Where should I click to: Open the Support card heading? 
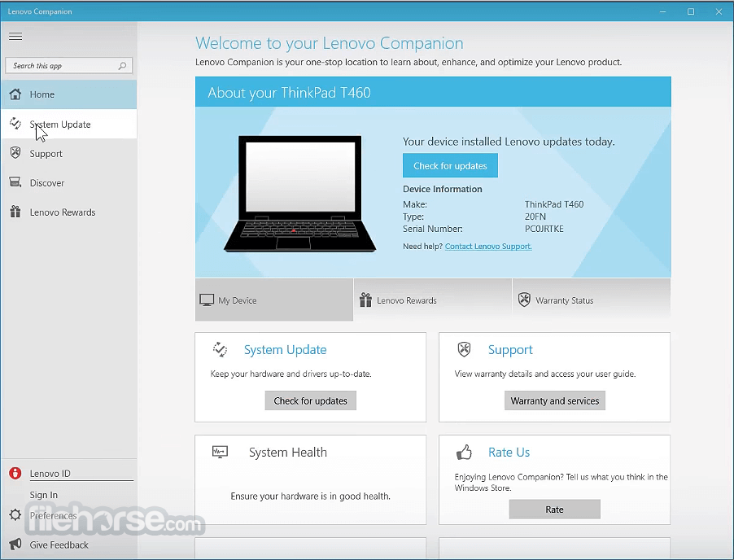[x=510, y=350]
